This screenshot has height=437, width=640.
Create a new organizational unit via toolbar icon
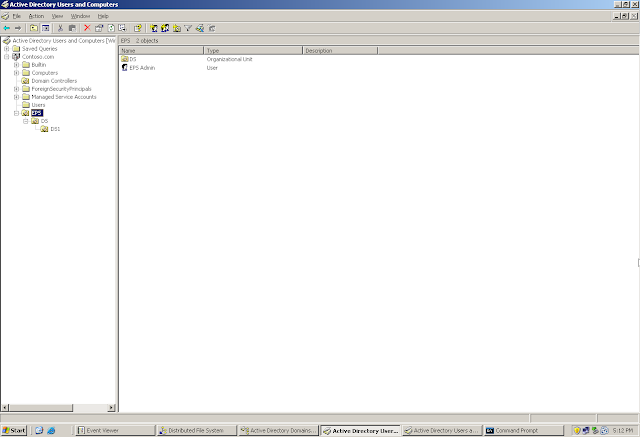177,28
